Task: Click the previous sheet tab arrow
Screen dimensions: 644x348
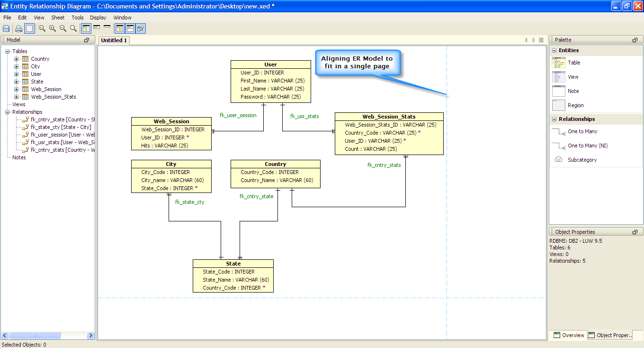Action: [x=526, y=40]
